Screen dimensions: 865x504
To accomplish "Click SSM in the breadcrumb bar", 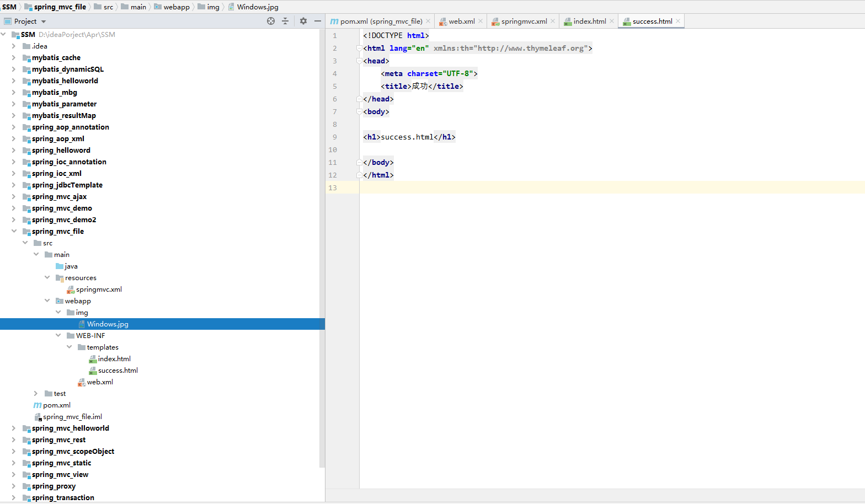I will point(9,7).
